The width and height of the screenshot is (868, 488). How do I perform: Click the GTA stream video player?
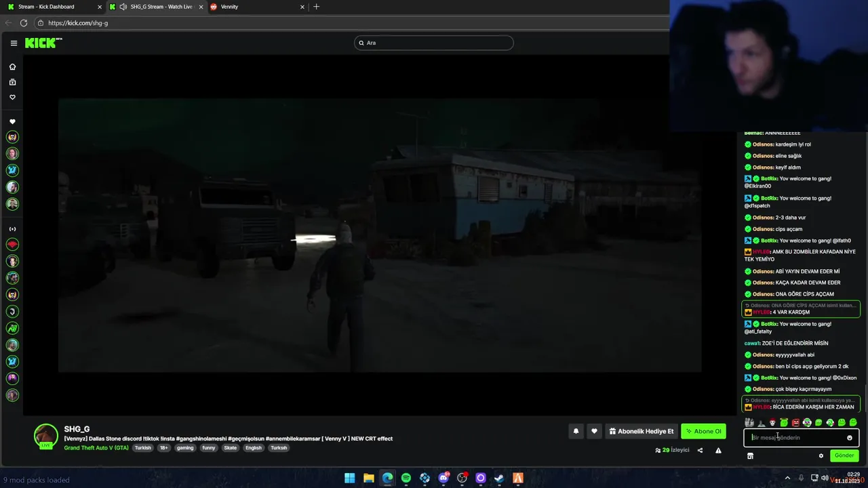[380, 235]
